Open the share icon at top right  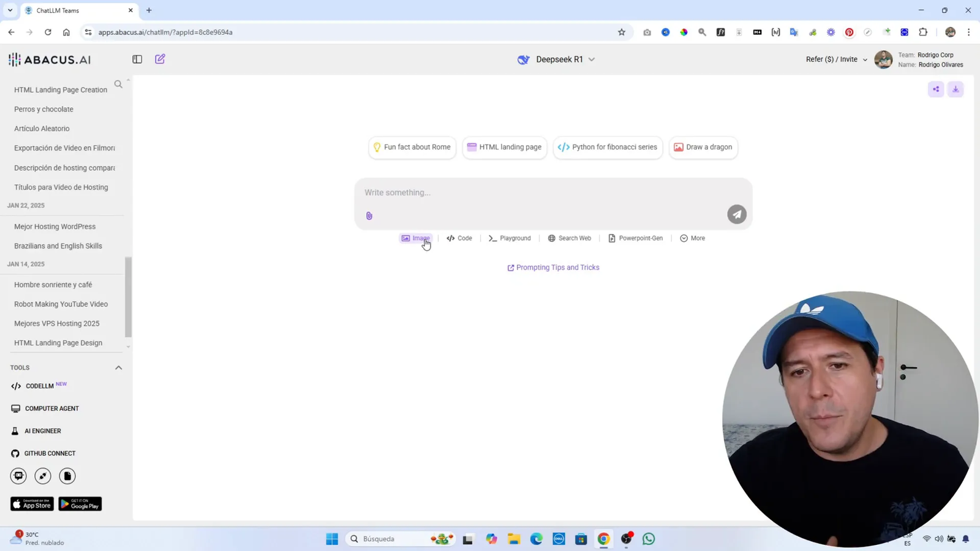click(x=935, y=89)
